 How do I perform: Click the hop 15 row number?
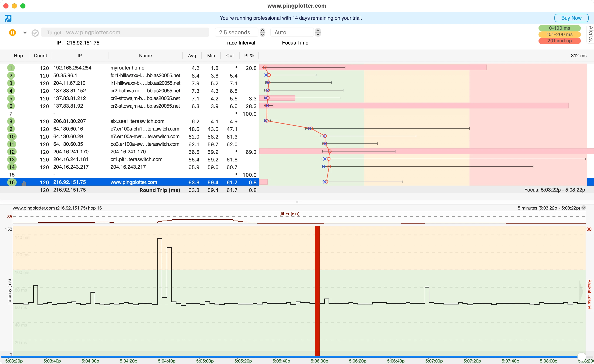click(12, 175)
